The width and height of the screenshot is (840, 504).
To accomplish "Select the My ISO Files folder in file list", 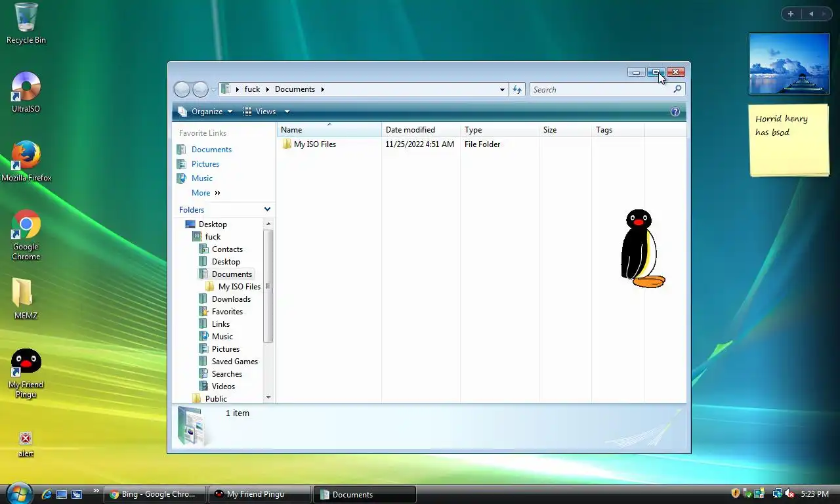I will (308, 144).
